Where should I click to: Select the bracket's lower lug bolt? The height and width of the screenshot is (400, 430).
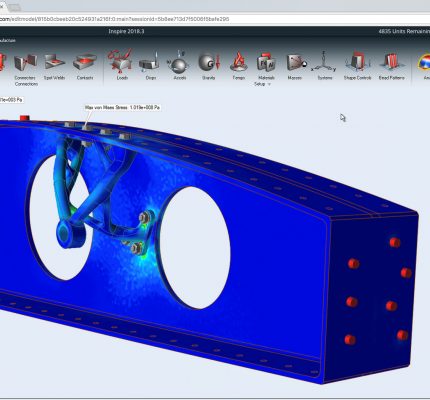137,248
